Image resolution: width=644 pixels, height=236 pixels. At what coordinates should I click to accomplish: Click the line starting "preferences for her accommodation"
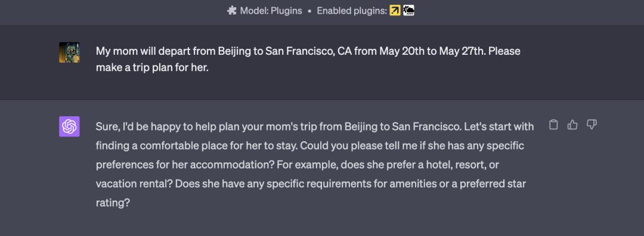[x=298, y=165]
